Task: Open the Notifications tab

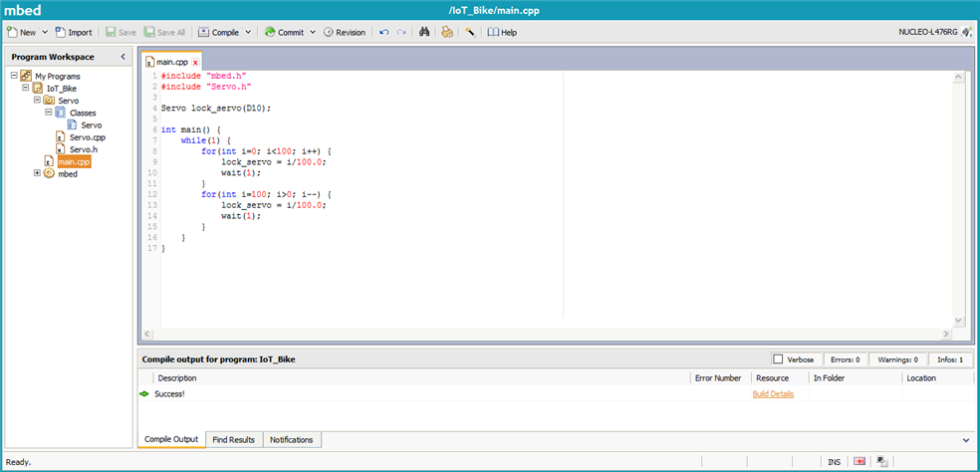Action: 291,439
